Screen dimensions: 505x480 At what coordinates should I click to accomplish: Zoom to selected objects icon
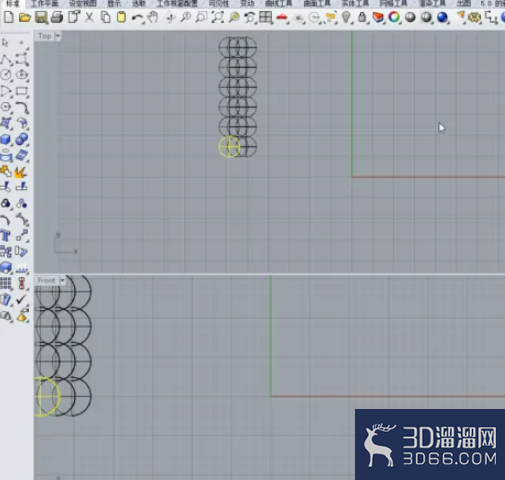tap(234, 17)
